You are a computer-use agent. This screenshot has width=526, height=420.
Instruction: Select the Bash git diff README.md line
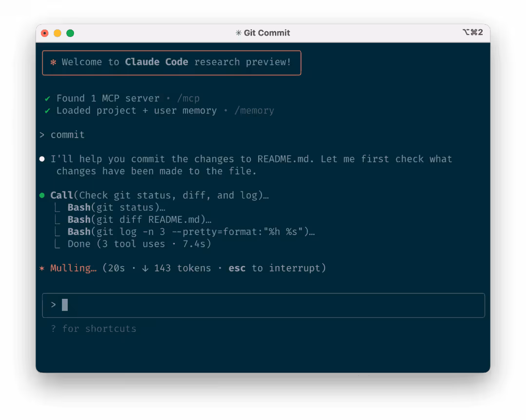(139, 220)
